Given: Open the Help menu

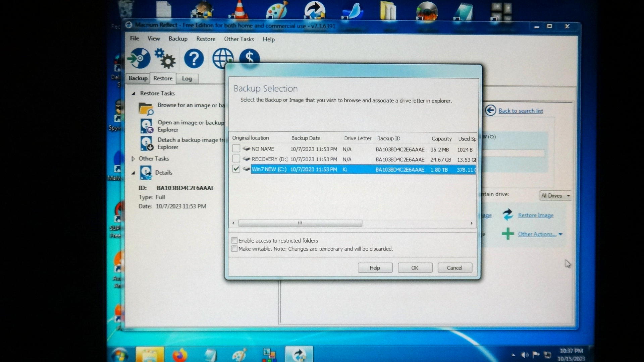Looking at the screenshot, I should tap(269, 39).
